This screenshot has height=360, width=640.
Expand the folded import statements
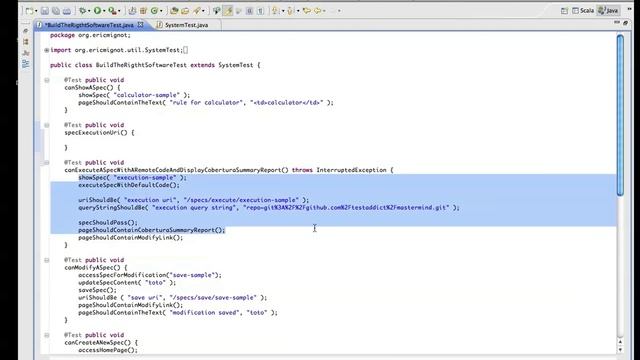(x=47, y=50)
